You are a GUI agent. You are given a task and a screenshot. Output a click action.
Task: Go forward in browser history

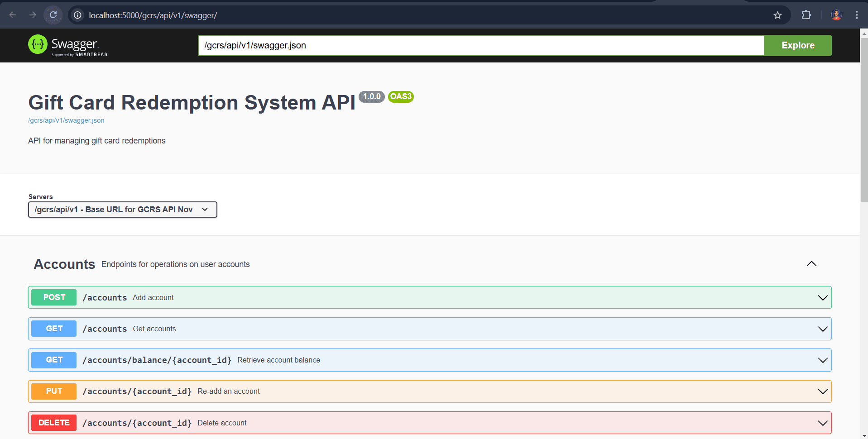click(33, 15)
